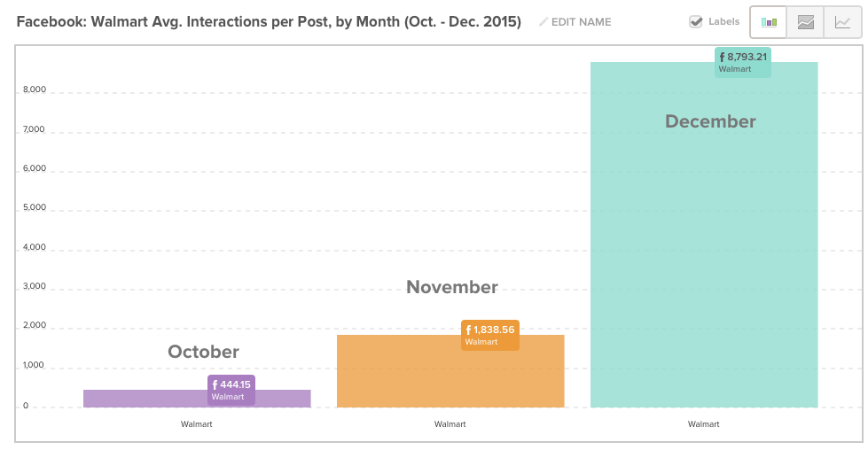The width and height of the screenshot is (868, 450).
Task: Click Facebook icon in December label
Action: [x=722, y=57]
